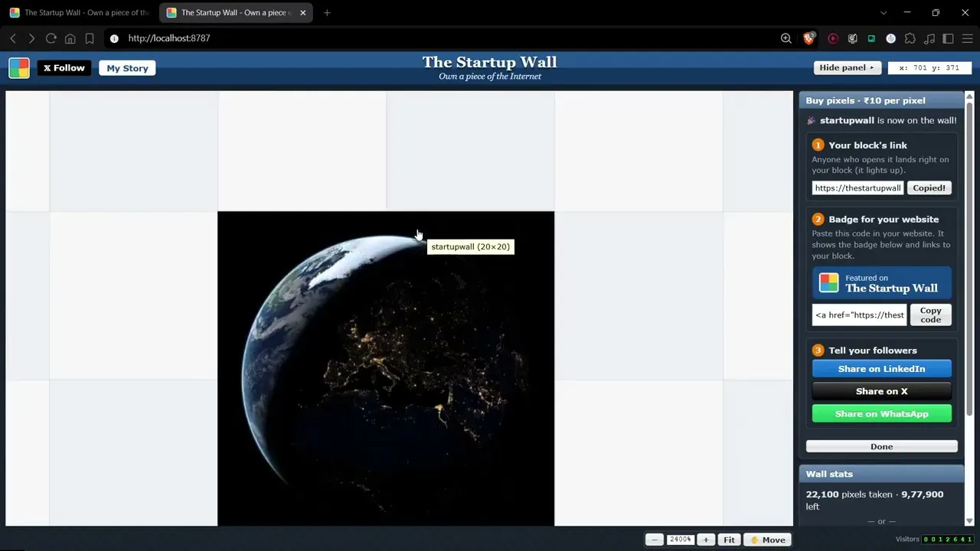Go to browser home page

70,38
